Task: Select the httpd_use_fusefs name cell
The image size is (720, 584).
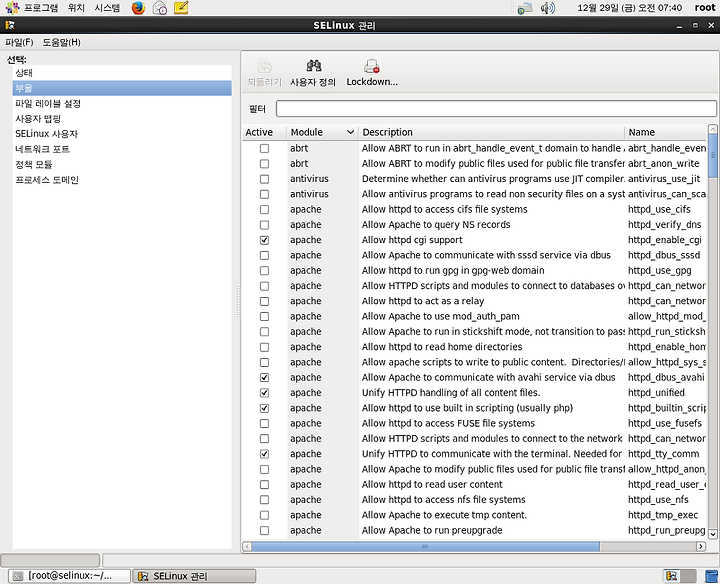Action: [x=665, y=423]
